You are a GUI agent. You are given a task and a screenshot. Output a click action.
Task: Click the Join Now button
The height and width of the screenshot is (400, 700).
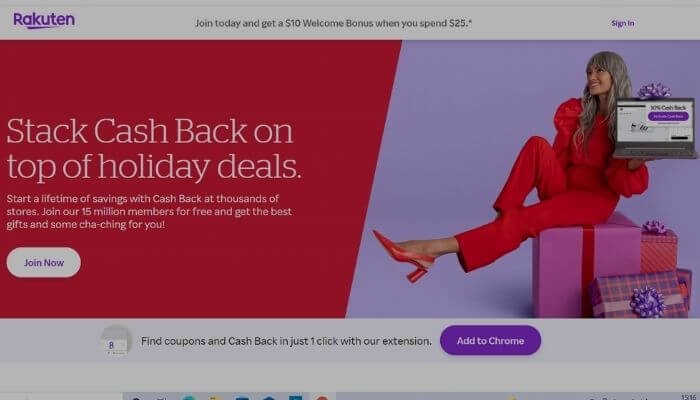tap(44, 262)
